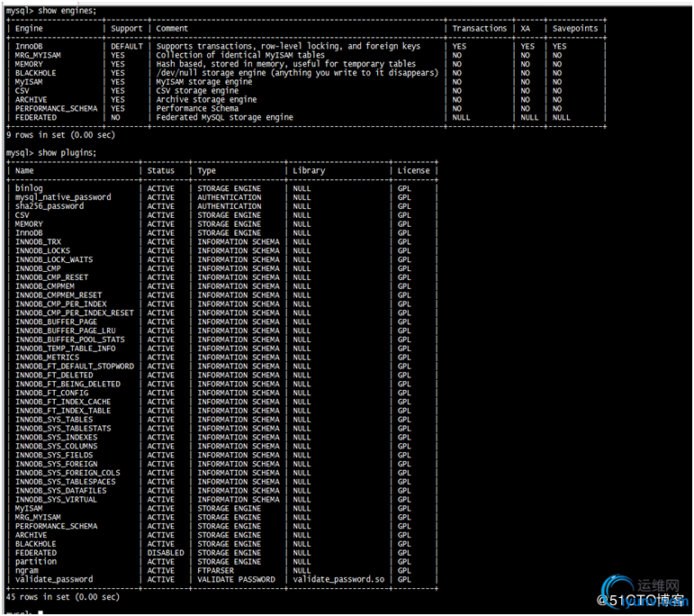
Task: Click the 'show plugins;' command text
Action: tap(67, 153)
